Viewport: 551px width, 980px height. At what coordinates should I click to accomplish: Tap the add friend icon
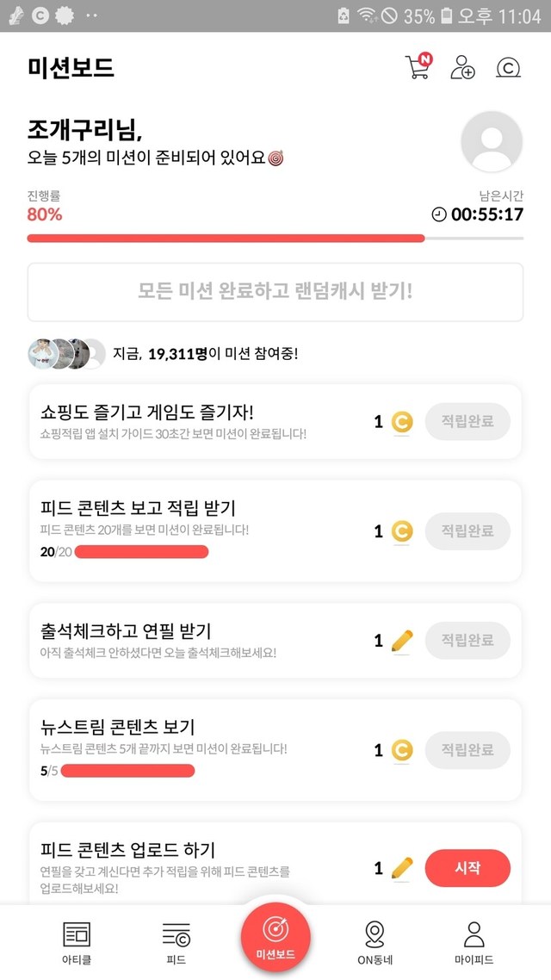click(463, 68)
